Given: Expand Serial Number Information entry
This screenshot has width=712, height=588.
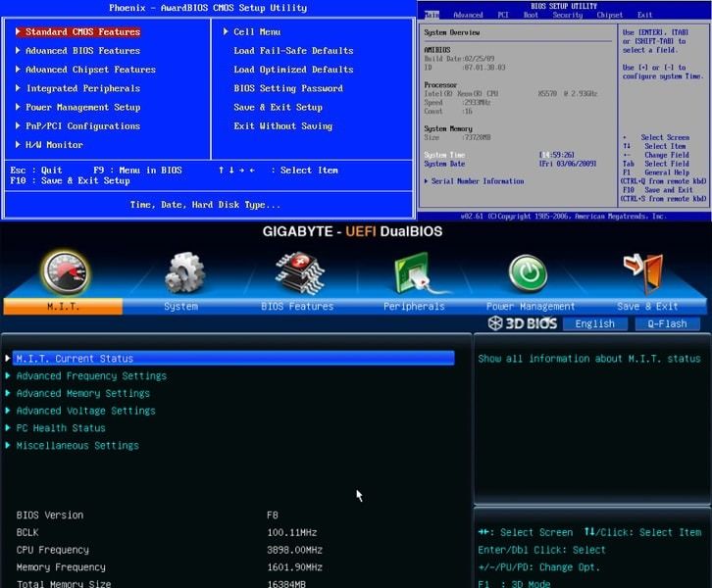Looking at the screenshot, I should [x=477, y=181].
